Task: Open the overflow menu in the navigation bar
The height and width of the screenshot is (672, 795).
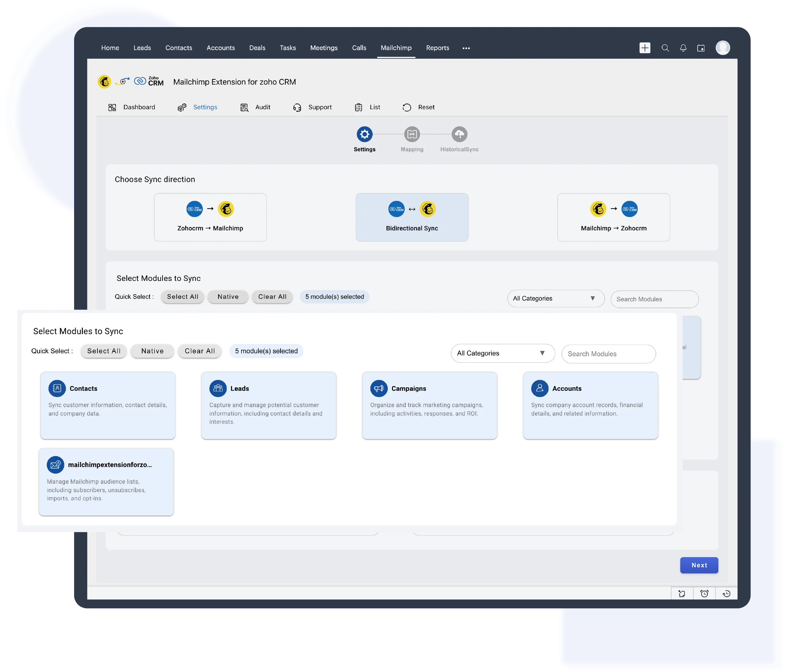Action: pyautogui.click(x=466, y=48)
